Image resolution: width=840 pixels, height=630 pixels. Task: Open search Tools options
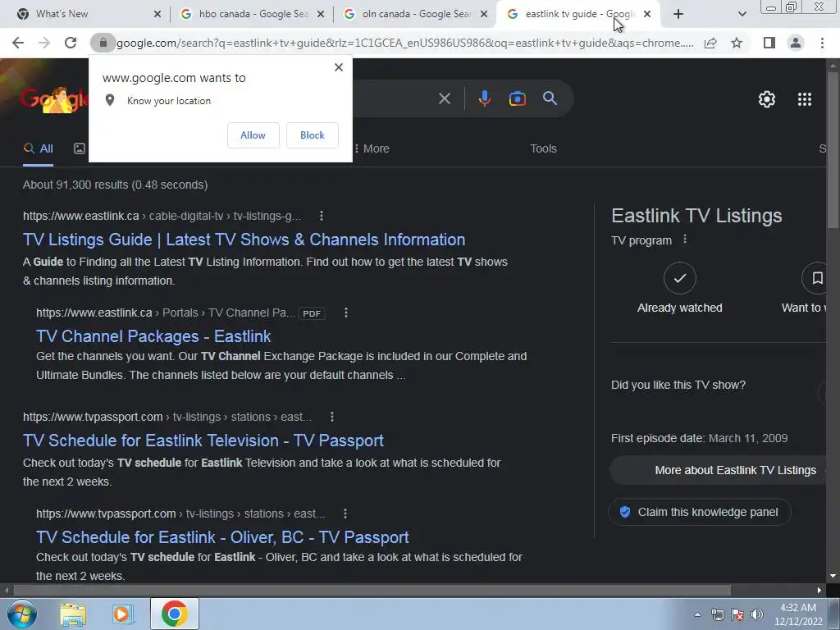tap(543, 148)
